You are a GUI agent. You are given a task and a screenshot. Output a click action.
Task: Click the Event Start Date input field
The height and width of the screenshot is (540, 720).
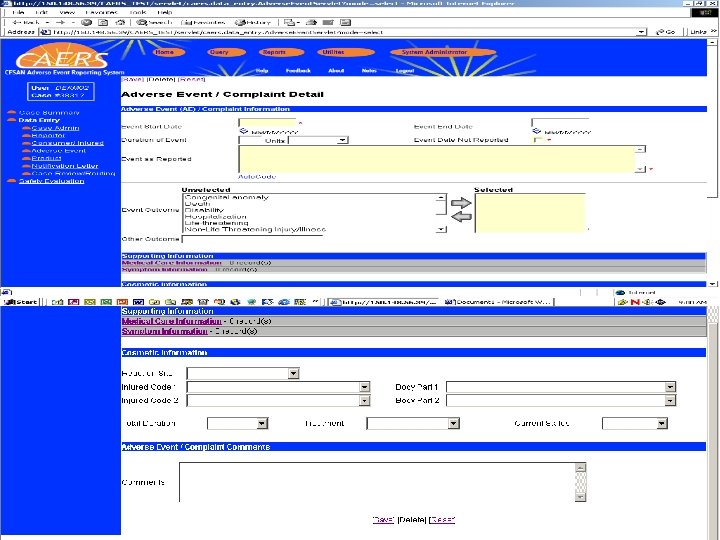267,123
